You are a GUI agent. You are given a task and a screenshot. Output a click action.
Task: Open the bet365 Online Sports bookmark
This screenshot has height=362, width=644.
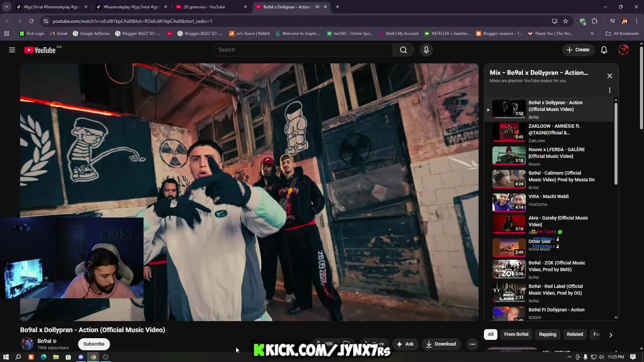coord(350,34)
